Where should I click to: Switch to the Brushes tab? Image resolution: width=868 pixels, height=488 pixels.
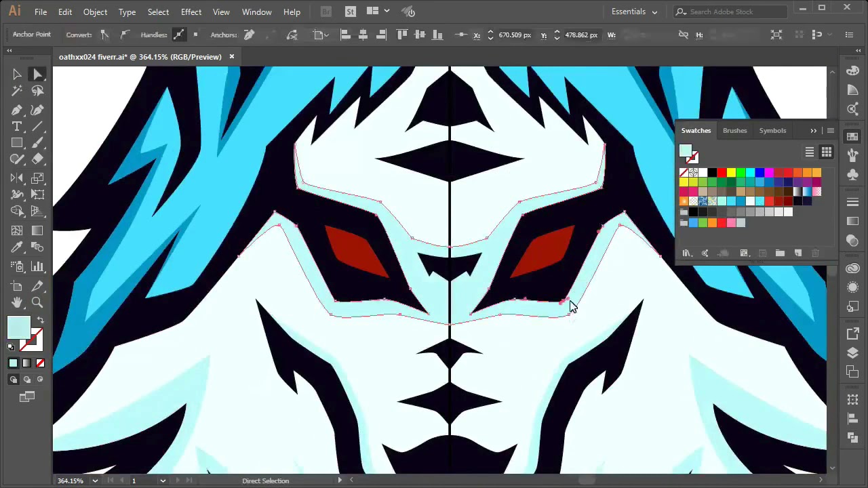click(735, 130)
